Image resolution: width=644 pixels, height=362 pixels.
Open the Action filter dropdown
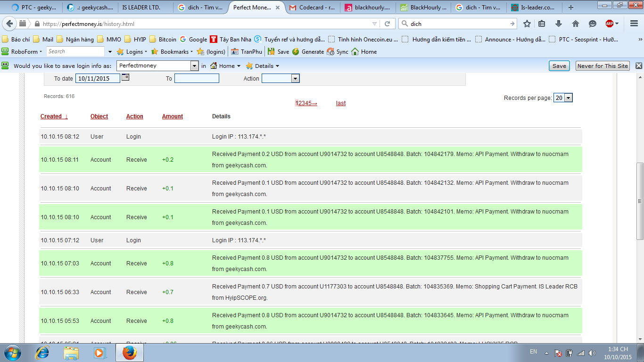281,79
